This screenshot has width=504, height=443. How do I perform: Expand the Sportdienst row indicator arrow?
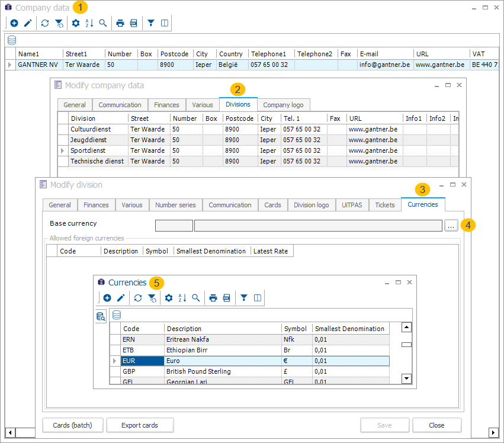tap(63, 151)
